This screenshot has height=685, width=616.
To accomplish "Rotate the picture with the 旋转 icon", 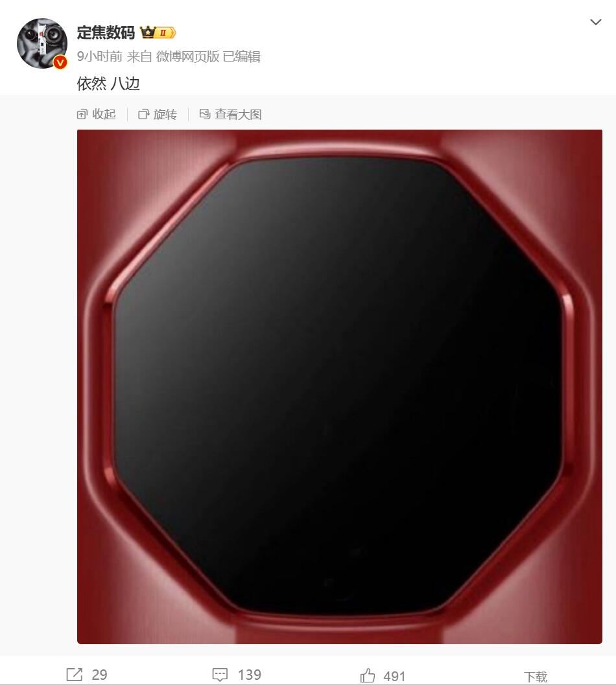I will (x=143, y=115).
